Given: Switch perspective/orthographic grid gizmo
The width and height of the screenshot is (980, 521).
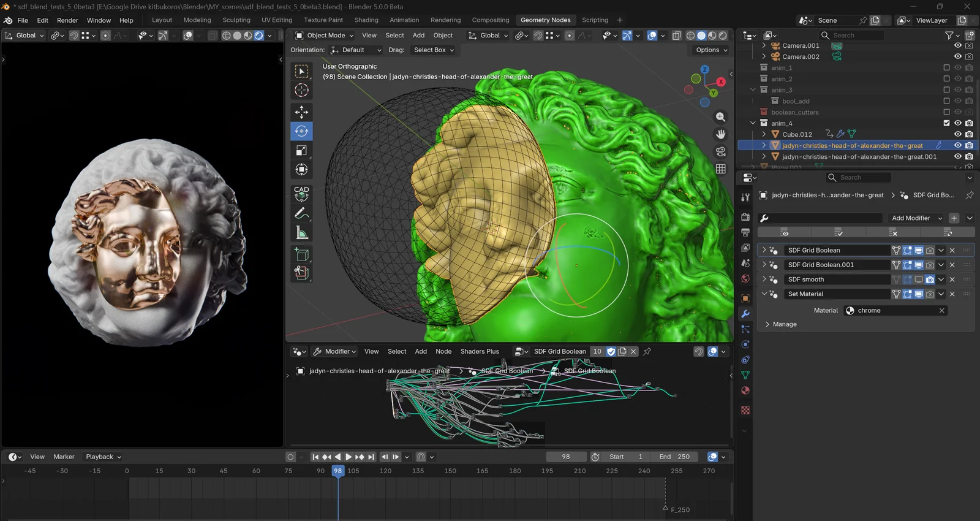Looking at the screenshot, I should coord(721,169).
